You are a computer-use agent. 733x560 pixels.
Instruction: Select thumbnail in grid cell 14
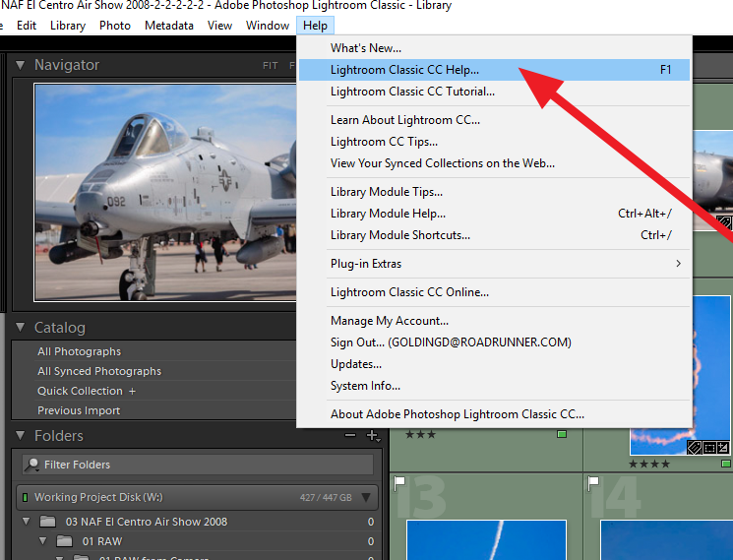click(x=666, y=539)
